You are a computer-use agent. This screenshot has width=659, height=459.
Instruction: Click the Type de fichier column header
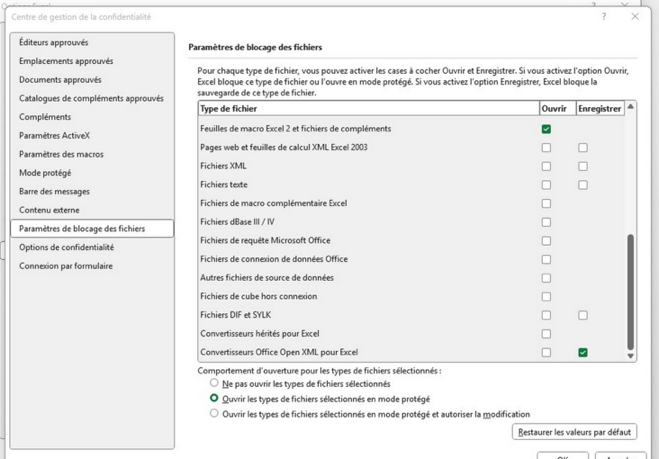click(369, 108)
